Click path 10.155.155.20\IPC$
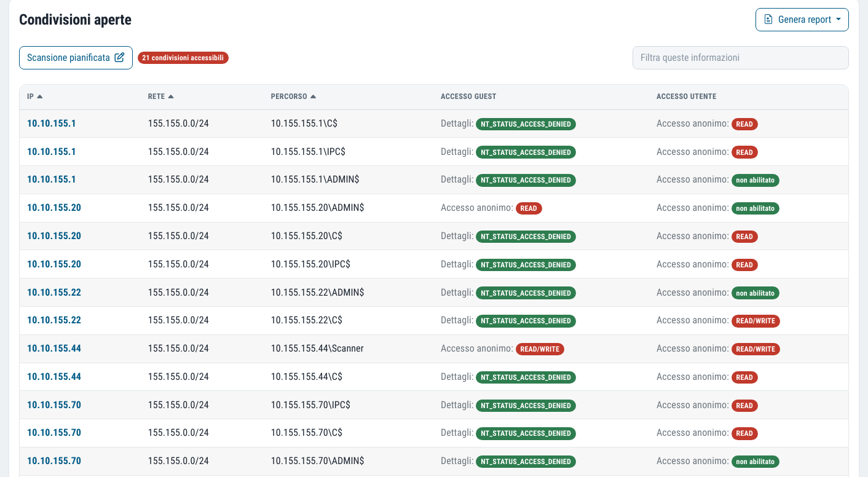Image resolution: width=868 pixels, height=477 pixels. [x=310, y=264]
